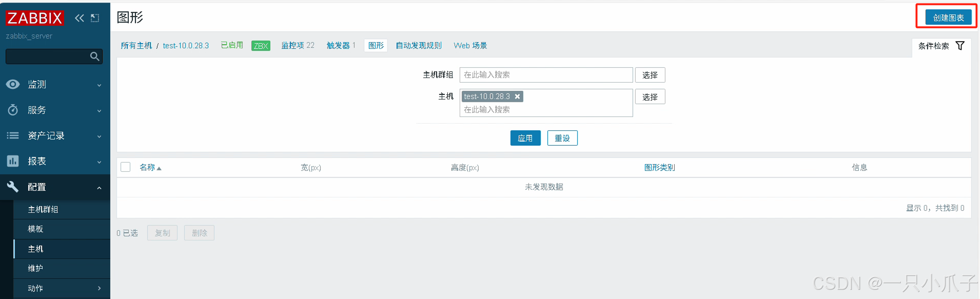Viewport: 980px width, 299px height.
Task: Click the 已启用 status link
Action: point(232,45)
